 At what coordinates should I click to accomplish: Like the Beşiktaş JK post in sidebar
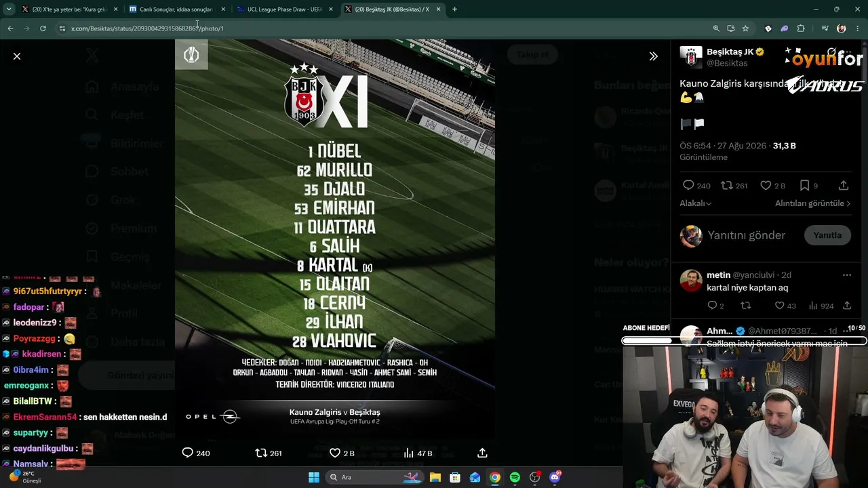(766, 186)
